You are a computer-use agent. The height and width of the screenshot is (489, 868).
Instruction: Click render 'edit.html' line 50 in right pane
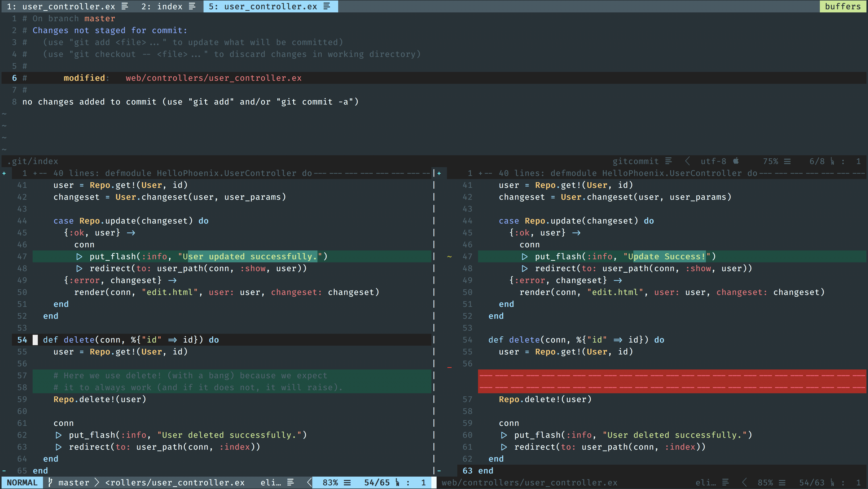point(672,292)
